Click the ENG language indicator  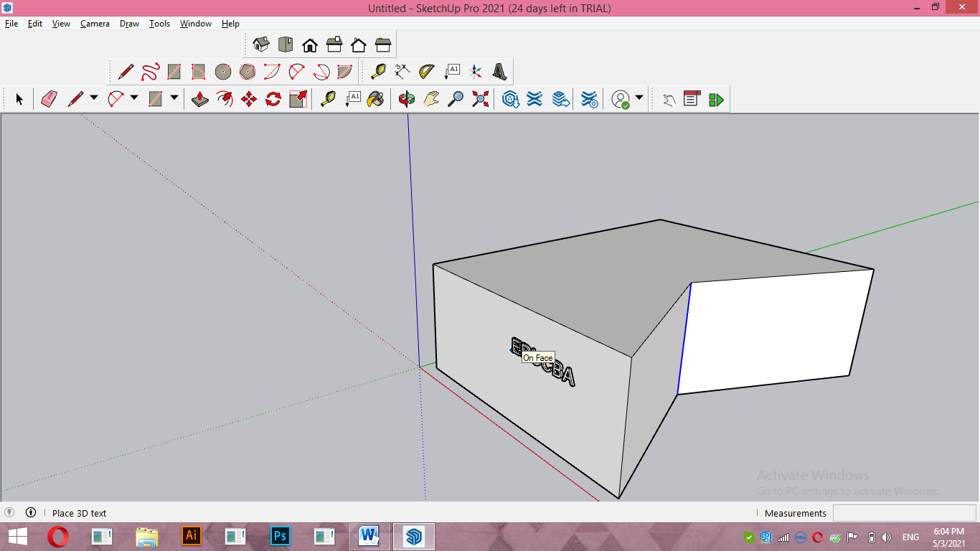(x=910, y=537)
